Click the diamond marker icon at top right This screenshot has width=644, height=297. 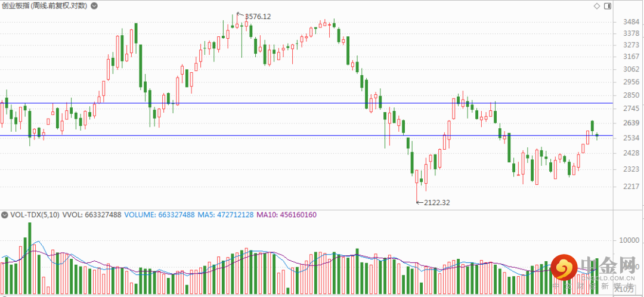pyautogui.click(x=596, y=6)
